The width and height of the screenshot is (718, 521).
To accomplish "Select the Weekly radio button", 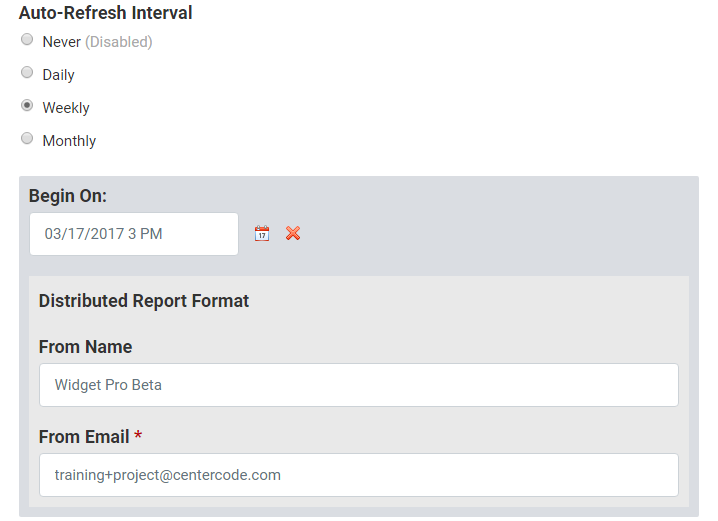I will [27, 105].
